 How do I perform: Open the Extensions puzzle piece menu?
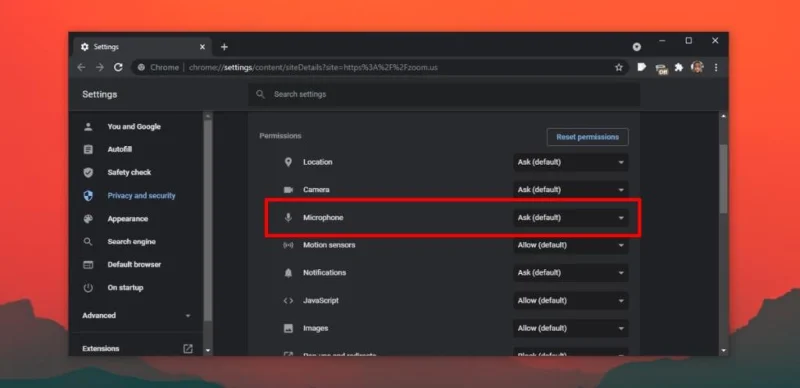679,67
